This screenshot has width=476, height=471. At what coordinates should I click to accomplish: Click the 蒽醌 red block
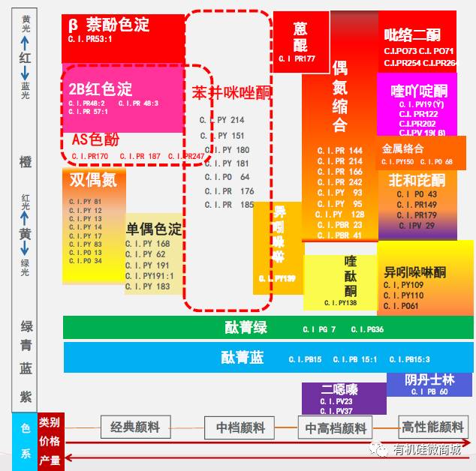pyautogui.click(x=300, y=41)
